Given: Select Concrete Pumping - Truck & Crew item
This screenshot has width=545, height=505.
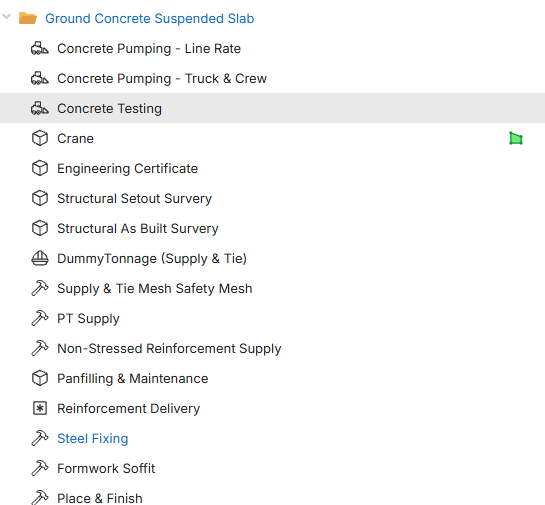Looking at the screenshot, I should (x=162, y=79).
